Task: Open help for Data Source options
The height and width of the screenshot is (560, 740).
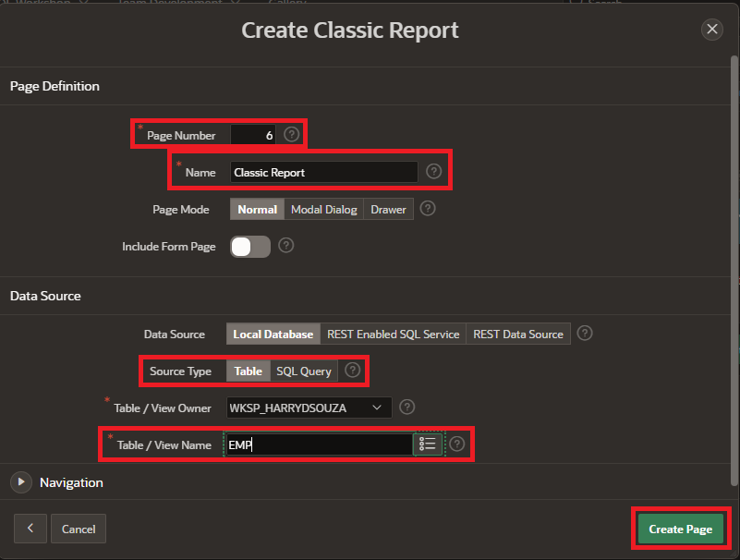Action: [x=584, y=334]
